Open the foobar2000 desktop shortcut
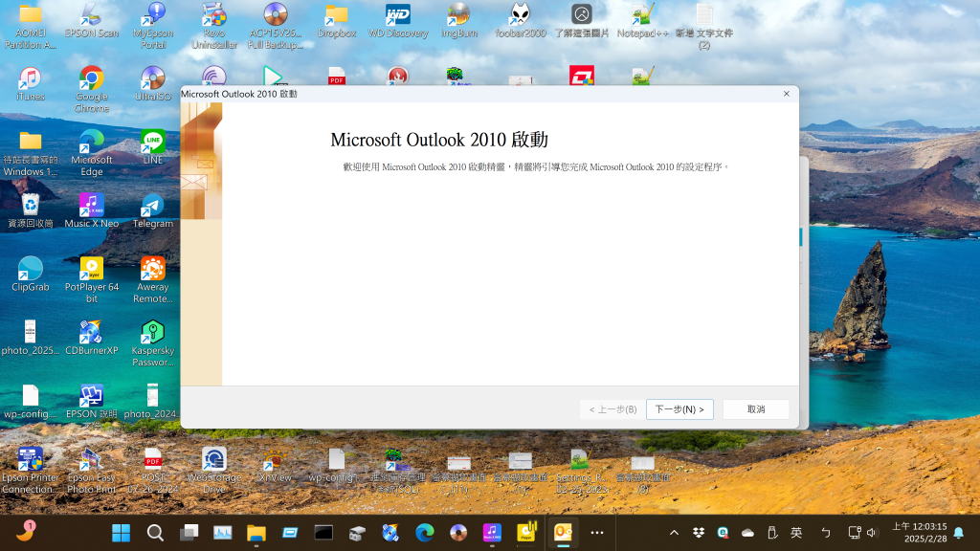 point(522,15)
